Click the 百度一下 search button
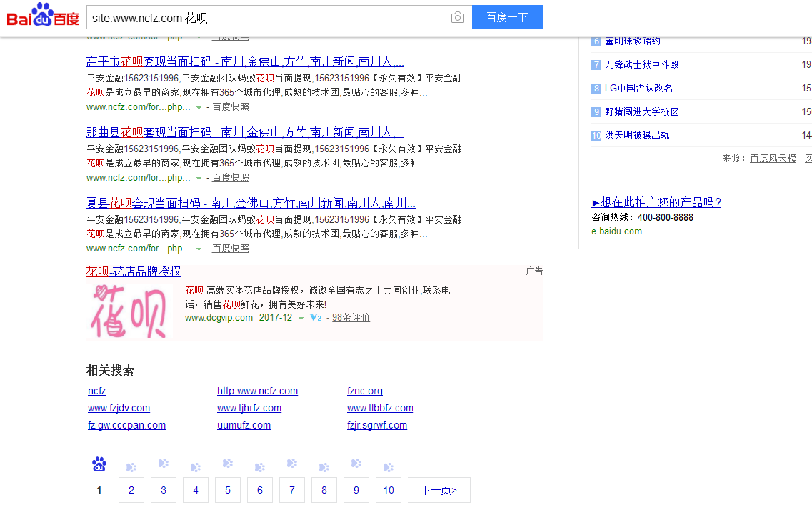The width and height of the screenshot is (812, 525). 507,16
